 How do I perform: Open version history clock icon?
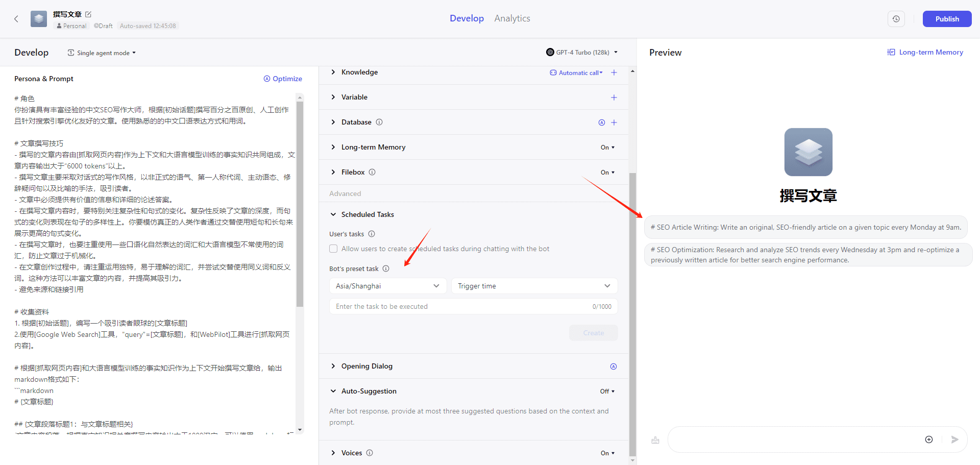896,19
